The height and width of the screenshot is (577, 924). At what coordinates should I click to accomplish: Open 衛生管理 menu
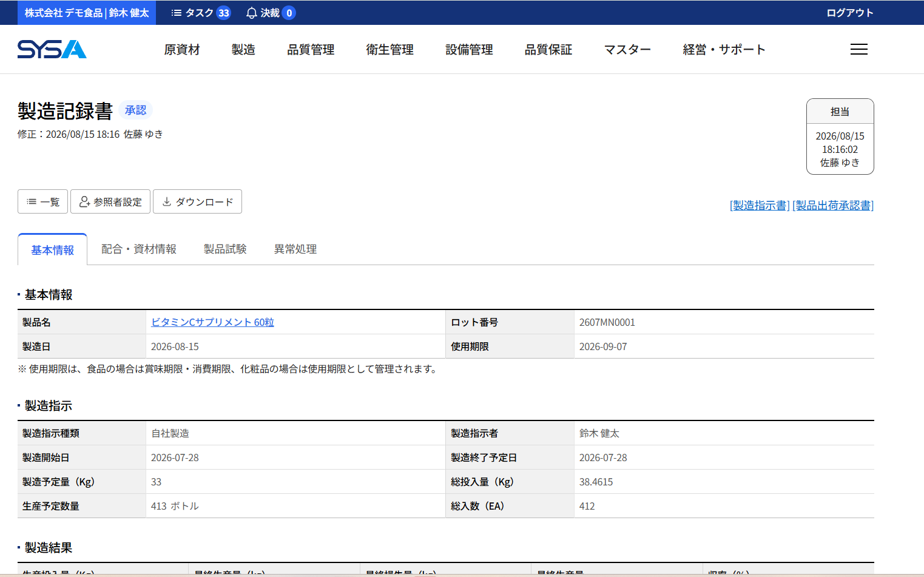click(390, 50)
